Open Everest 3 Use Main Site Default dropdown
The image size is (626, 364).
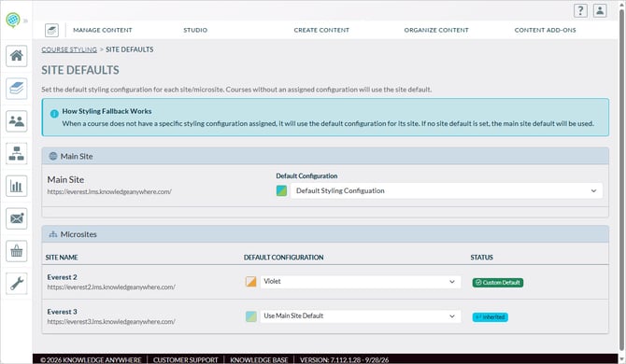(x=361, y=316)
